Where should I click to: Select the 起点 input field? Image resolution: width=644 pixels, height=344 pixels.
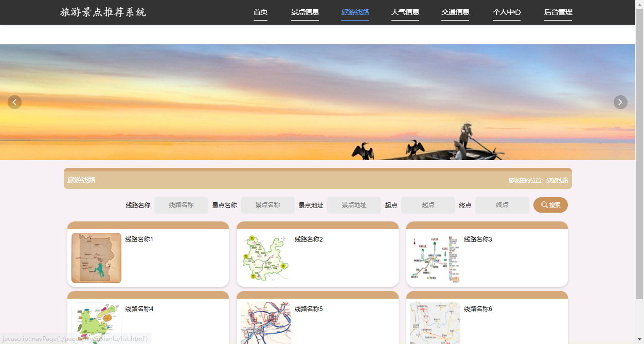[428, 205]
